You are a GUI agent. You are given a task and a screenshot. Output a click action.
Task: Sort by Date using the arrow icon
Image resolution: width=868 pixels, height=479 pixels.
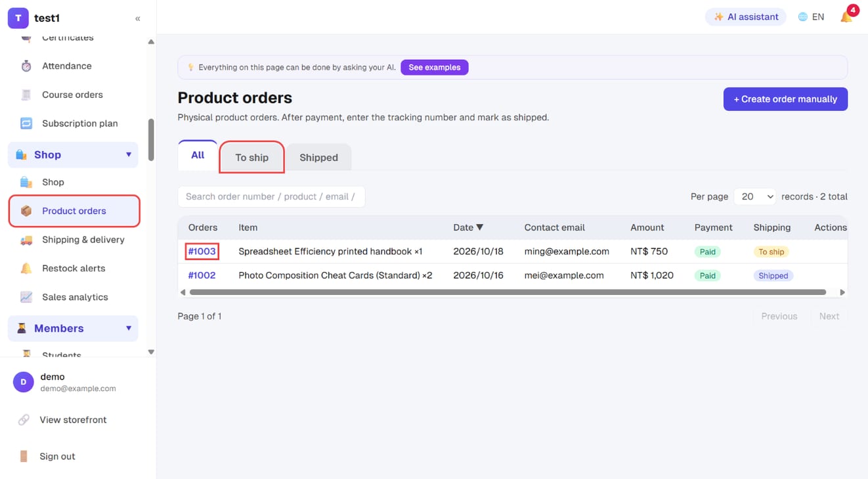[479, 227]
